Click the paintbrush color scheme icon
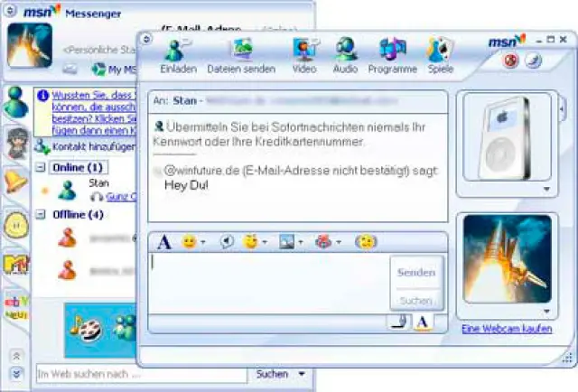 (534, 61)
